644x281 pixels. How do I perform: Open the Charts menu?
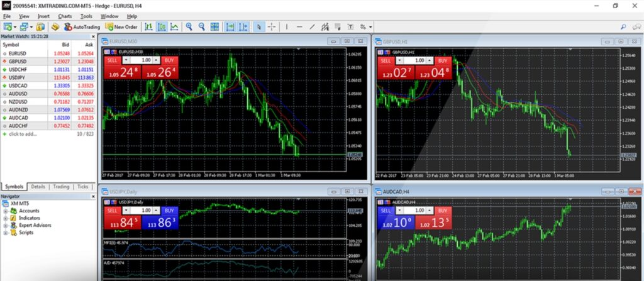point(64,16)
